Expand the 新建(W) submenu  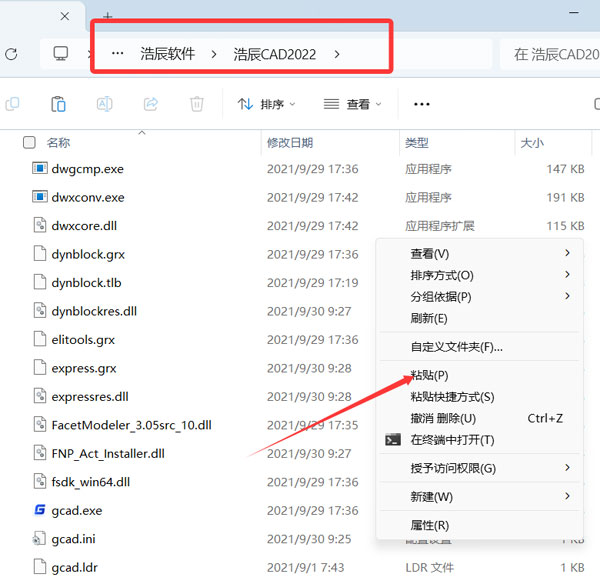(480, 497)
